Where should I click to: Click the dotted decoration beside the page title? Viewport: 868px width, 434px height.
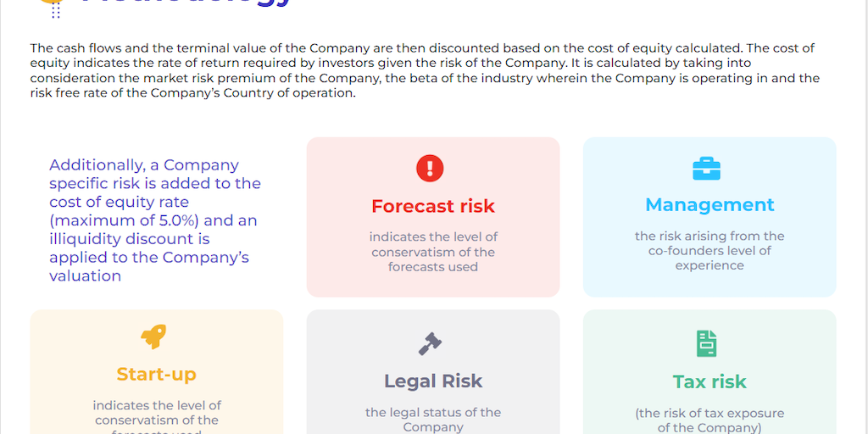point(56,10)
